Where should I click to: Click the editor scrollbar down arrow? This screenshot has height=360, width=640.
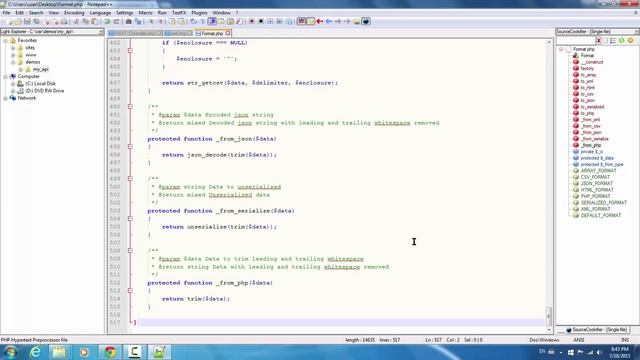549,329
